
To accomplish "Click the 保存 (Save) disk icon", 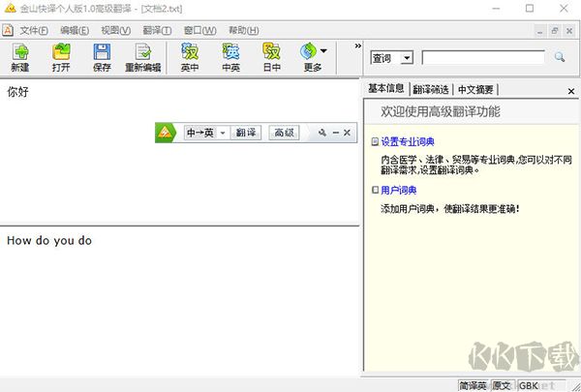I will [101, 52].
